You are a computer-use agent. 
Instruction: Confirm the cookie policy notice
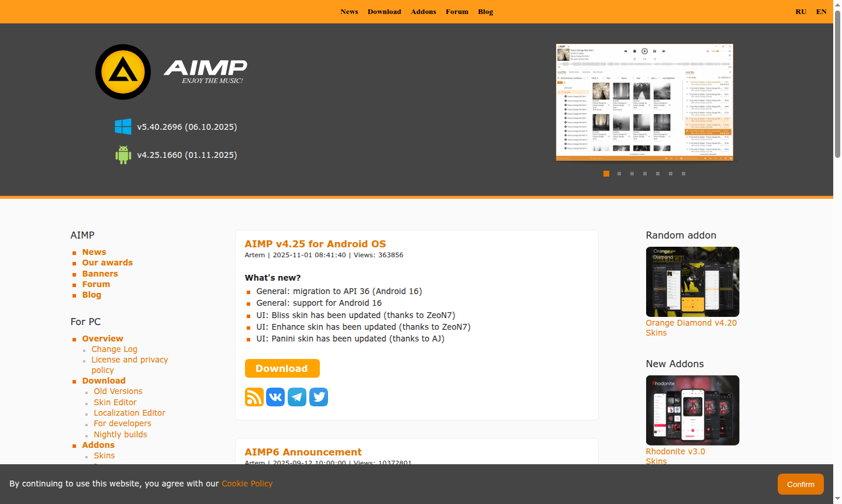(800, 484)
